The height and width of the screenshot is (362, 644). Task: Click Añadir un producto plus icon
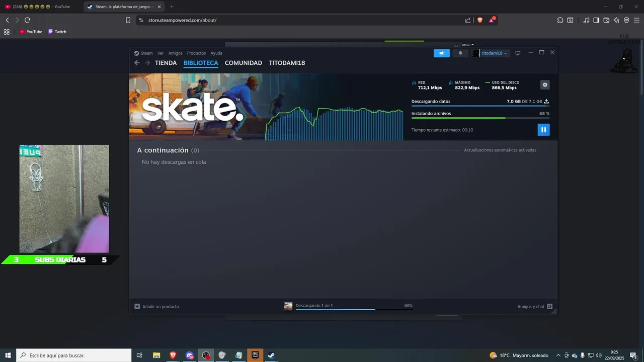tap(137, 306)
